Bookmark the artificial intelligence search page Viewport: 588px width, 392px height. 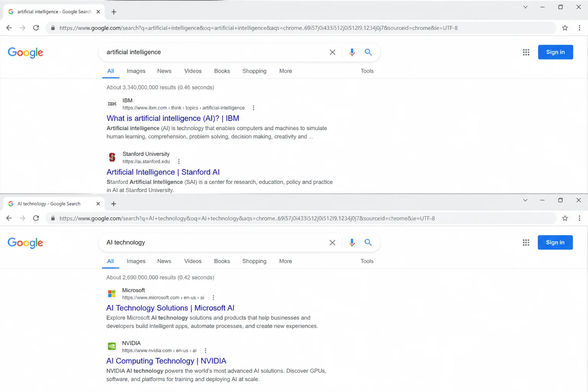click(565, 28)
